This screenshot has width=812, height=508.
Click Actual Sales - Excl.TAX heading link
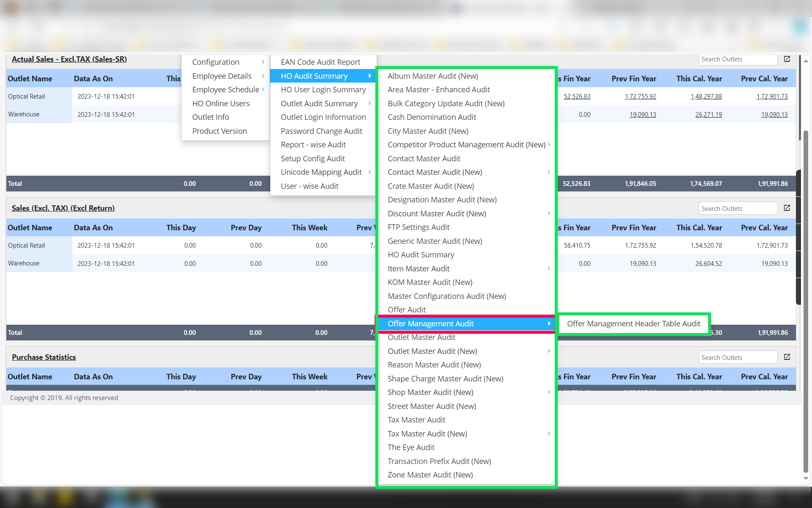69,59
